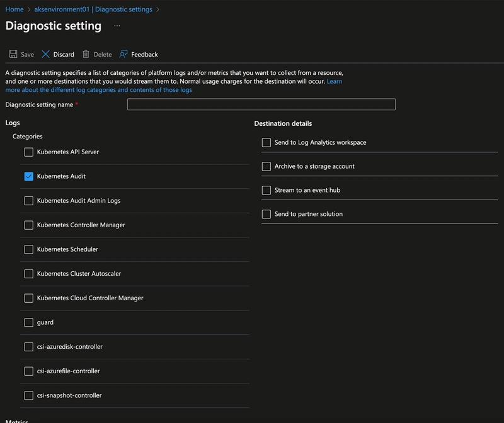Open the ellipsis more options menu
The image size is (504, 423).
117,26
